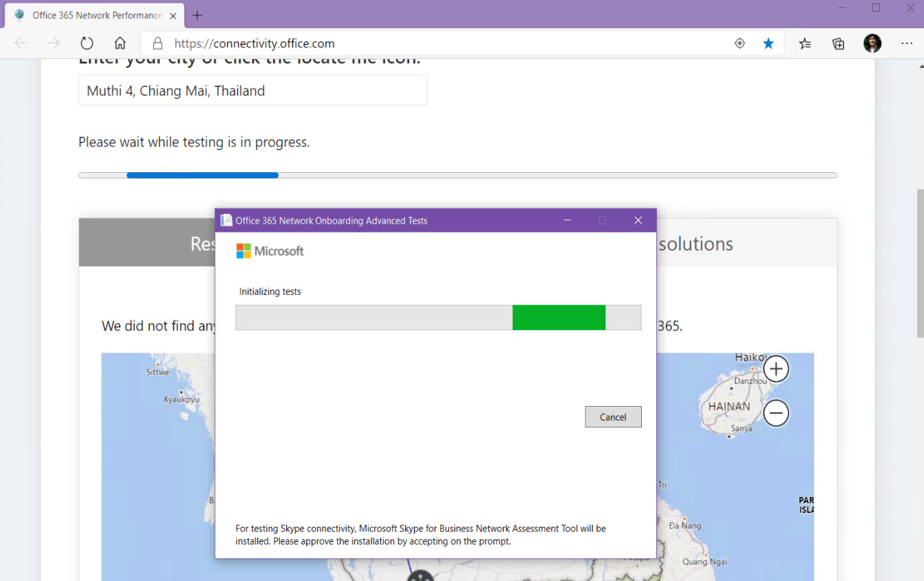
Task: Open a new browser tab
Action: click(197, 15)
